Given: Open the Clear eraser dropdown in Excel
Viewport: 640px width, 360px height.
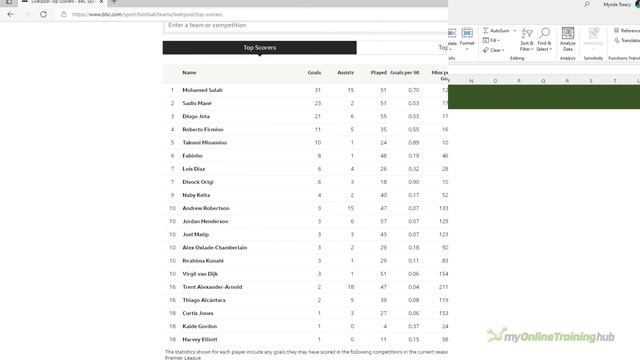Looking at the screenshot, I should click(493, 50).
